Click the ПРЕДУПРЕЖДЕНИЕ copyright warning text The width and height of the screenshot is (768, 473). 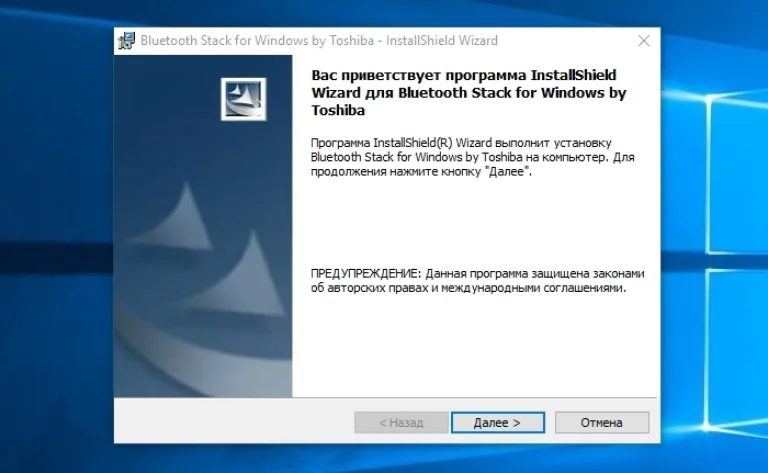pos(478,281)
